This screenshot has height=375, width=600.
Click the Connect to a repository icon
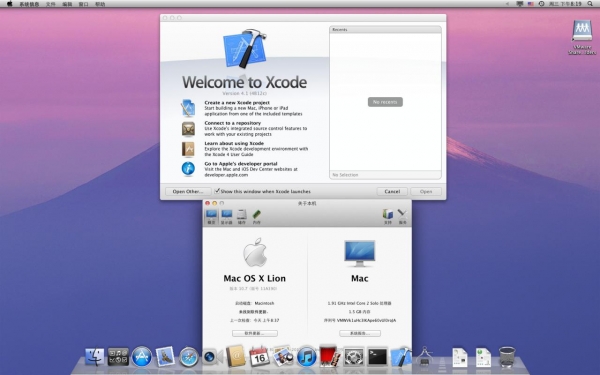(188, 129)
